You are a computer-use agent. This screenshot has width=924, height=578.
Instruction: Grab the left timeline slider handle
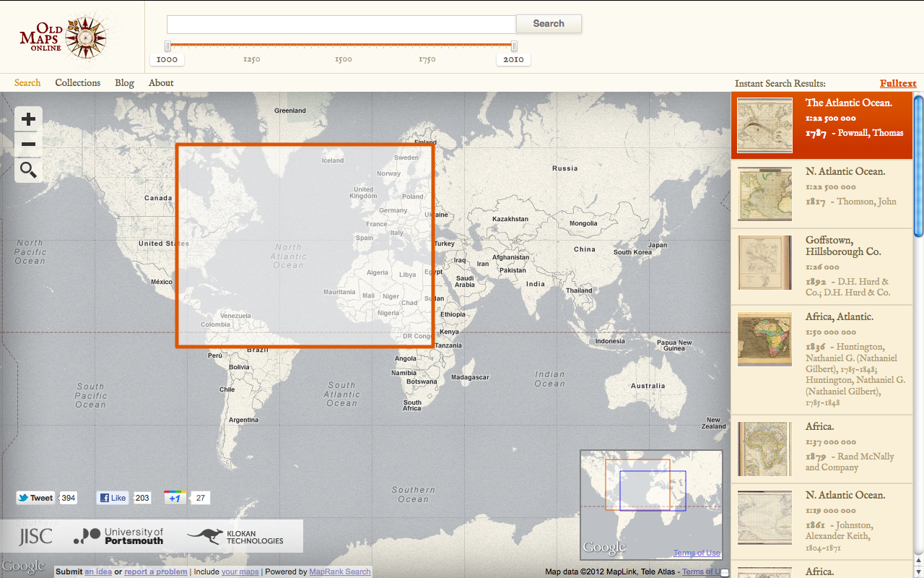167,46
